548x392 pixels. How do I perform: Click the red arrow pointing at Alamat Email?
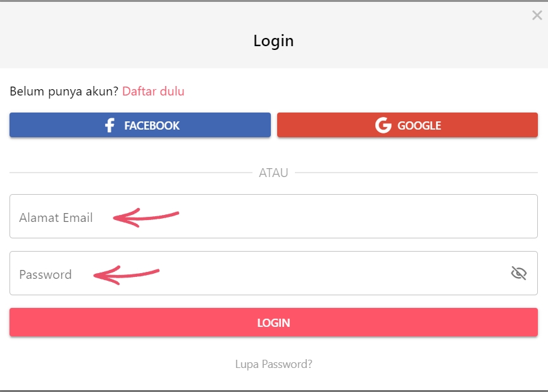tap(146, 218)
